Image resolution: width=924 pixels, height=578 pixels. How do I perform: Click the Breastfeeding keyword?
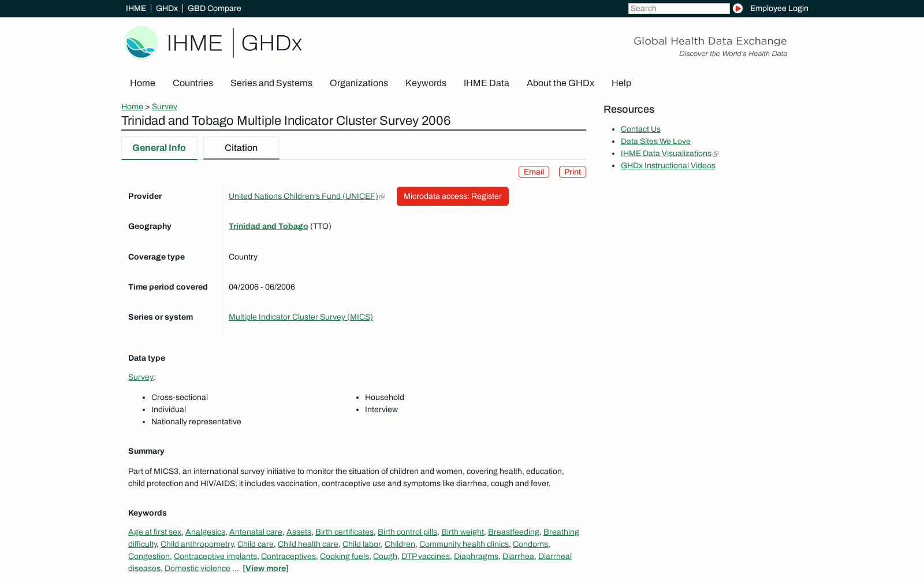coord(513,532)
